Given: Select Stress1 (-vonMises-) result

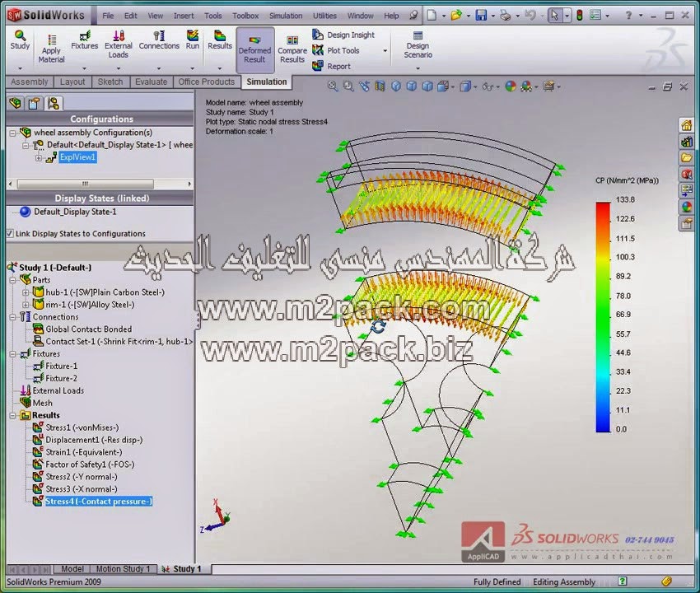Looking at the screenshot, I should tap(82, 427).
